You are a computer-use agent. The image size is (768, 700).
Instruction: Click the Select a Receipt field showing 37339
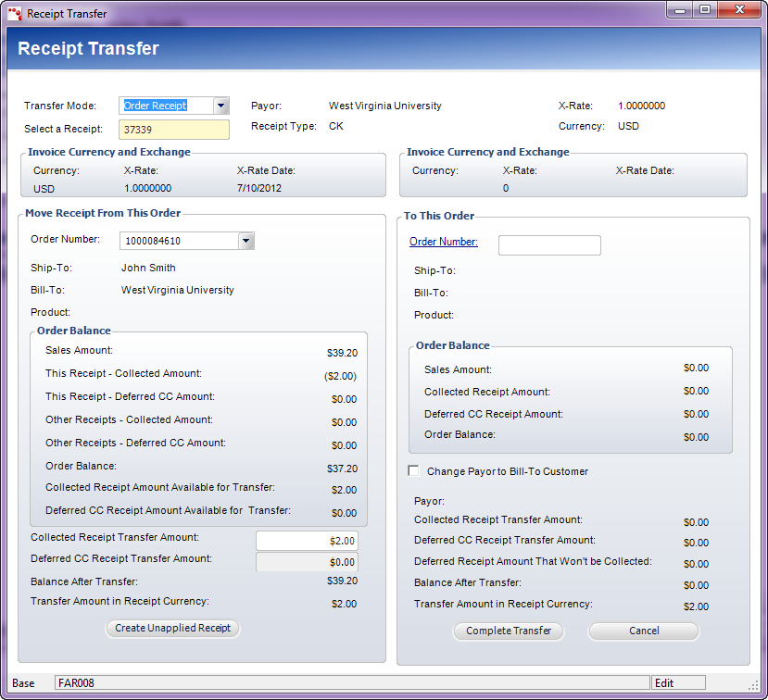[173, 130]
